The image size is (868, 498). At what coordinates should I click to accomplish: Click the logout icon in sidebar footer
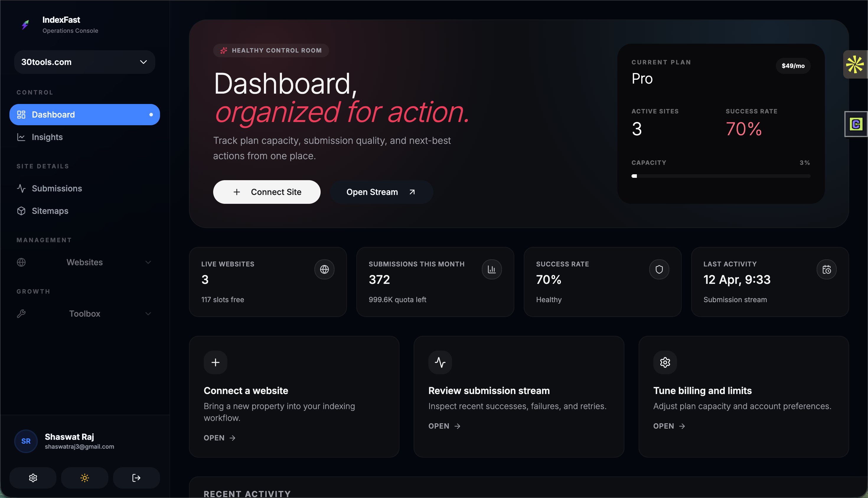136,478
